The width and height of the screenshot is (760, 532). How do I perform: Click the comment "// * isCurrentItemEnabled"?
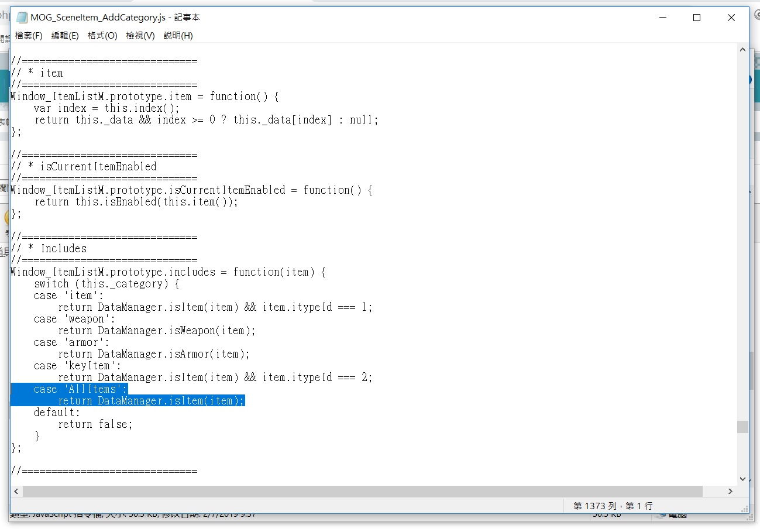[x=84, y=167]
